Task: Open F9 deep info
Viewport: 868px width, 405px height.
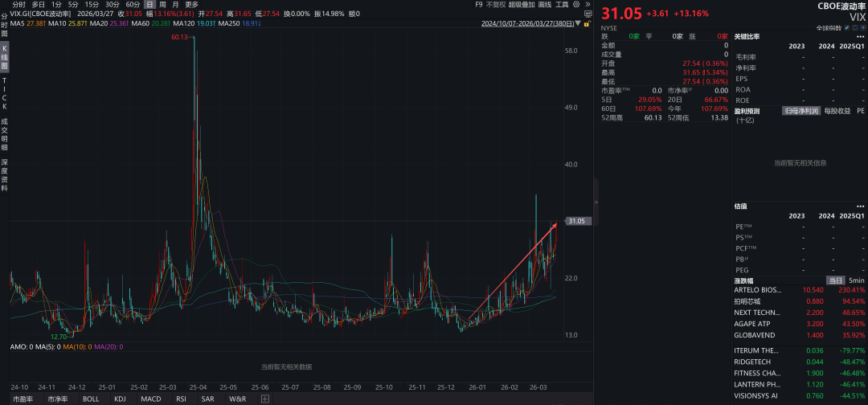Action: pyautogui.click(x=479, y=5)
